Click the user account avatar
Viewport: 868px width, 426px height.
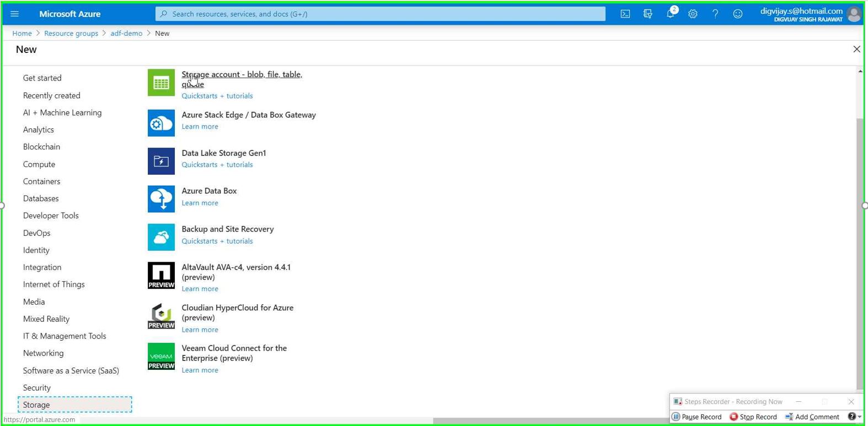point(854,14)
